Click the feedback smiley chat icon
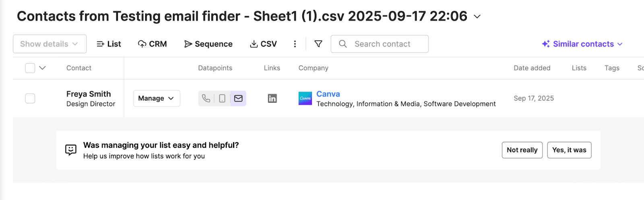The height and width of the screenshot is (200, 644). click(x=71, y=150)
